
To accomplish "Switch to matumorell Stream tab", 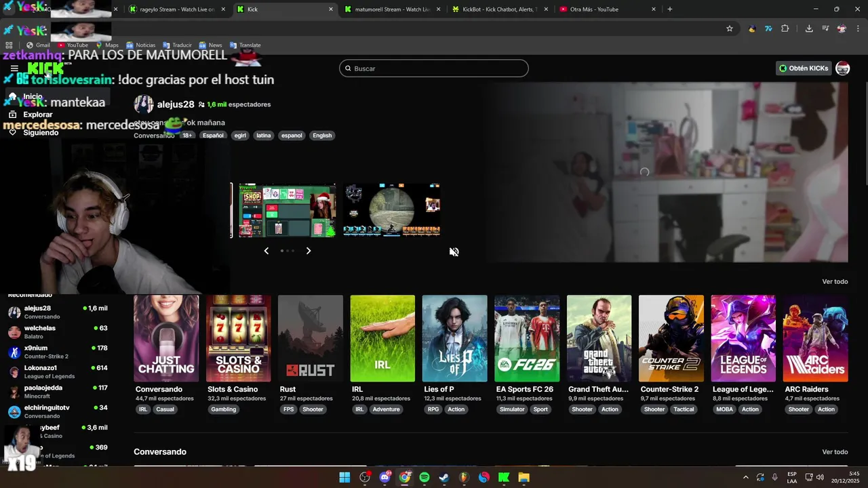I will [x=393, y=9].
